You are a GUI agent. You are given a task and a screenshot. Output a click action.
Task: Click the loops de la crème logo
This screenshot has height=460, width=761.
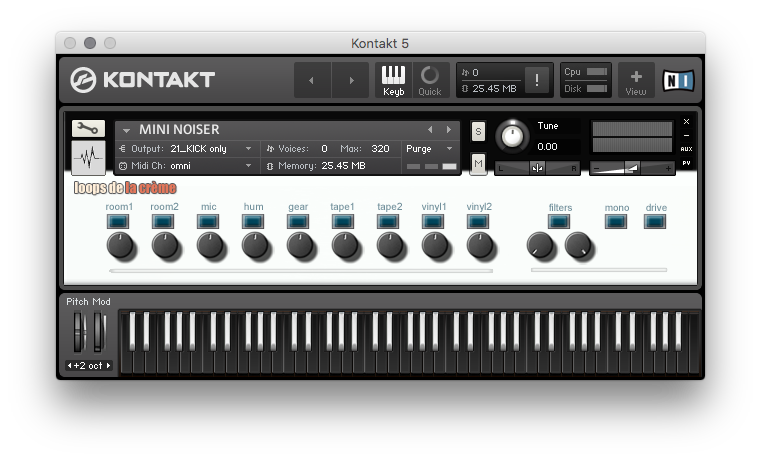click(x=125, y=188)
